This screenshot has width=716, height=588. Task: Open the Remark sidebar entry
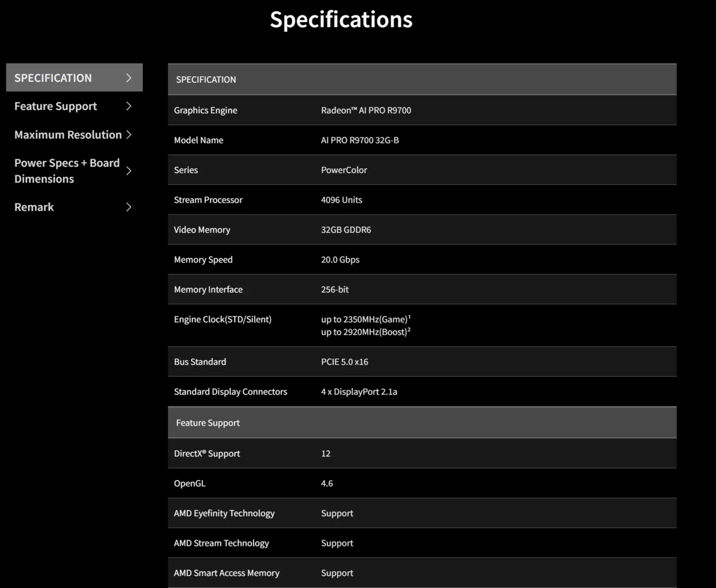pyautogui.click(x=34, y=207)
